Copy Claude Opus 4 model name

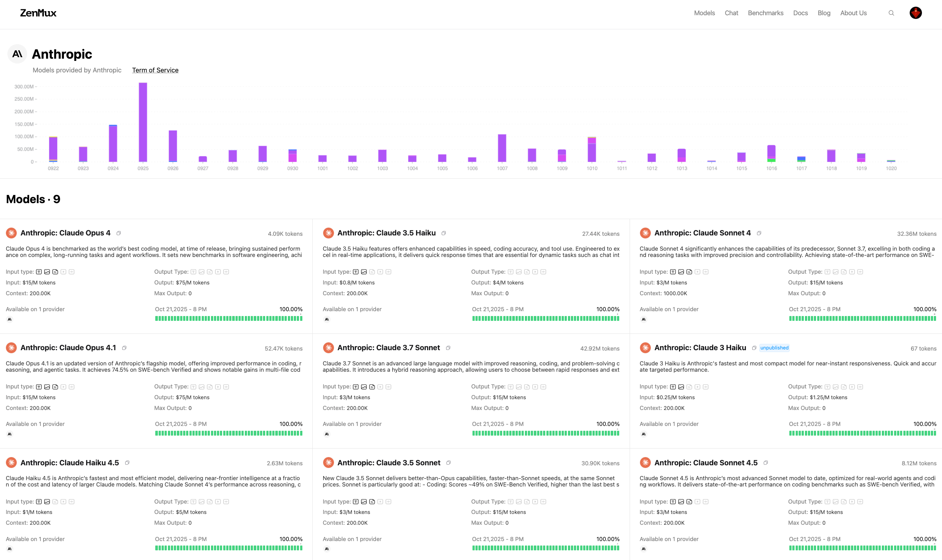pyautogui.click(x=118, y=233)
